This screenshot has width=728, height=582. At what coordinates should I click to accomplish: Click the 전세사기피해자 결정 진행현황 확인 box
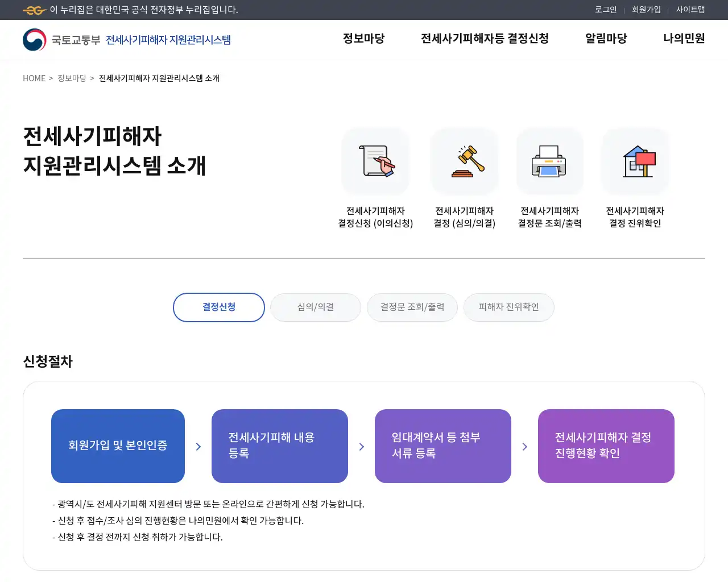pyautogui.click(x=606, y=446)
